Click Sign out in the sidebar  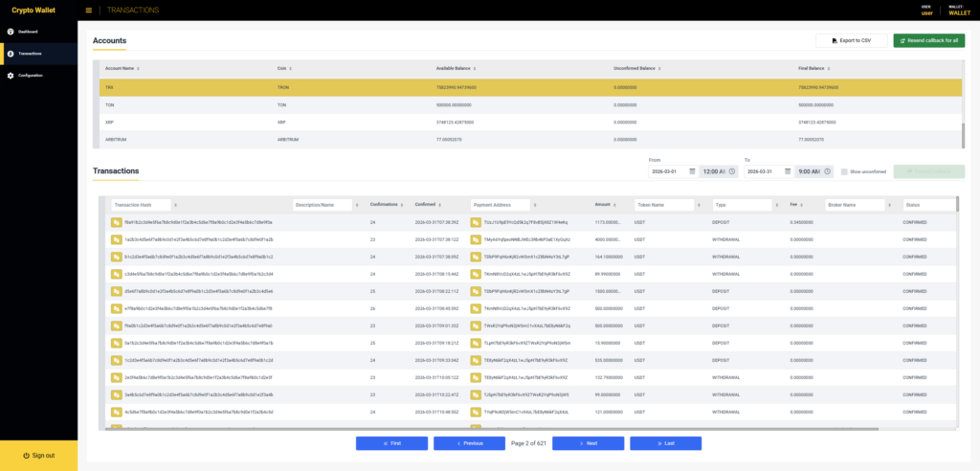pyautogui.click(x=38, y=455)
